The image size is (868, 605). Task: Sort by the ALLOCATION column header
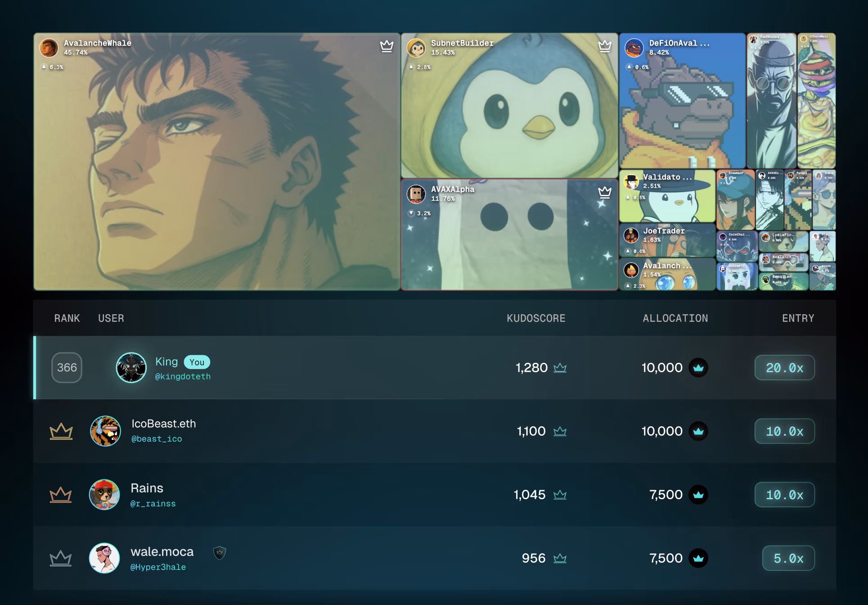(675, 318)
